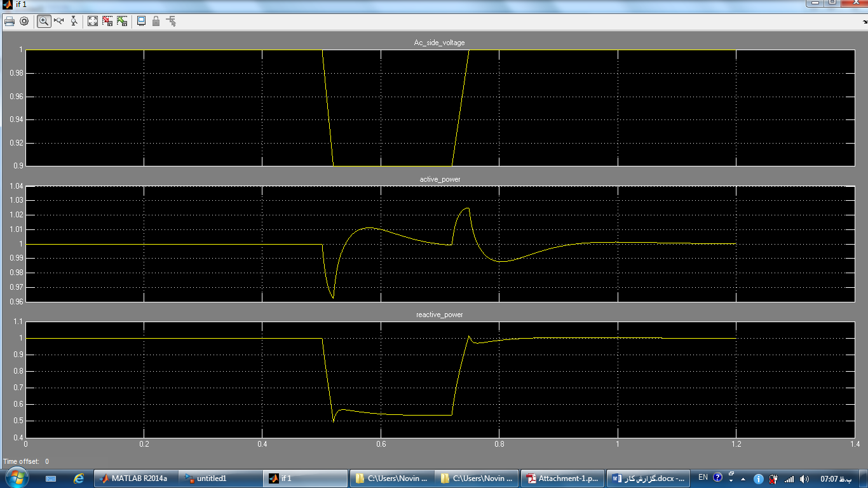Click the Autoscale axes icon
Screen dimensions: 868x488
[93, 21]
